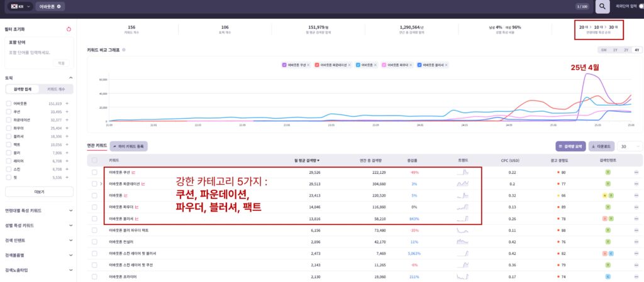644x282 pixels.
Task: Toggle the purple 어바웃톤 쿠션 legend swatch
Action: pyautogui.click(x=284, y=65)
